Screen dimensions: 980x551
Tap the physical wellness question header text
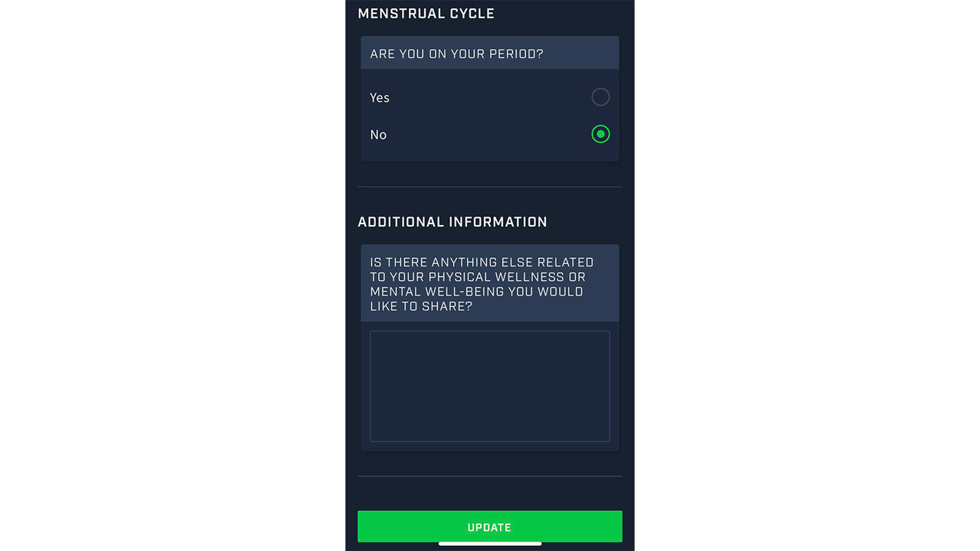482,284
